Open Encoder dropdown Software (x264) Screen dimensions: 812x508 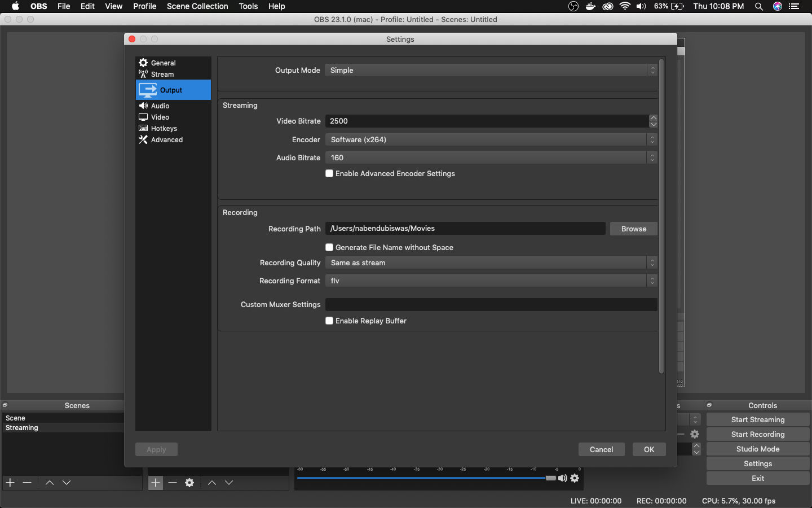491,139
